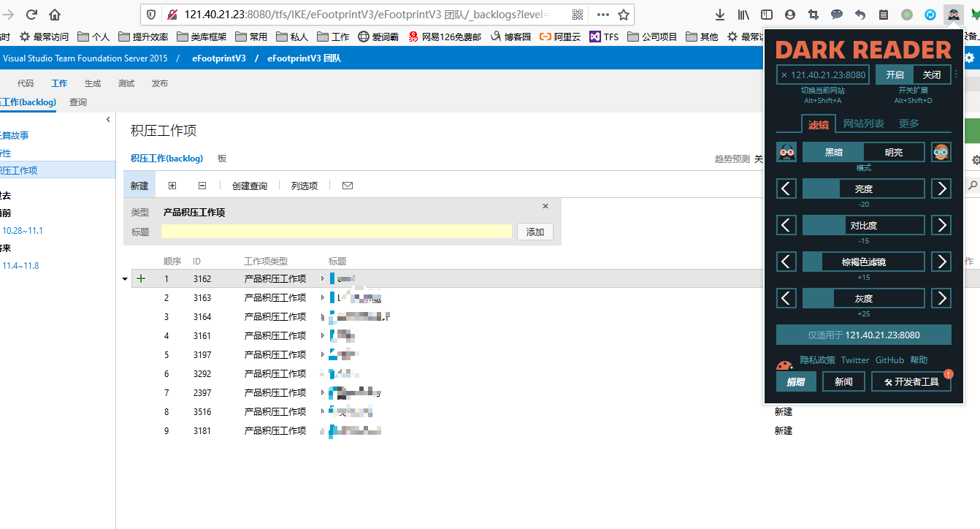Open the downloads arrow icon
This screenshot has height=529, width=980.
720,15
